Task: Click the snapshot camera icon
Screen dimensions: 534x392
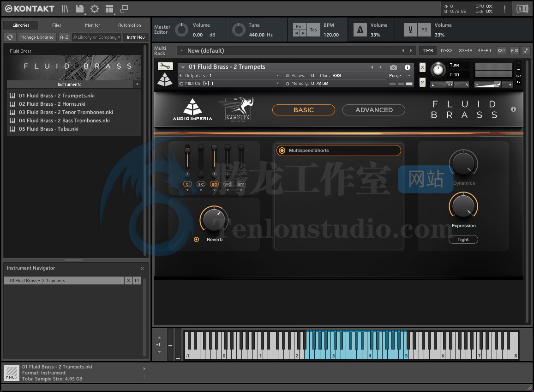Action: [393, 67]
